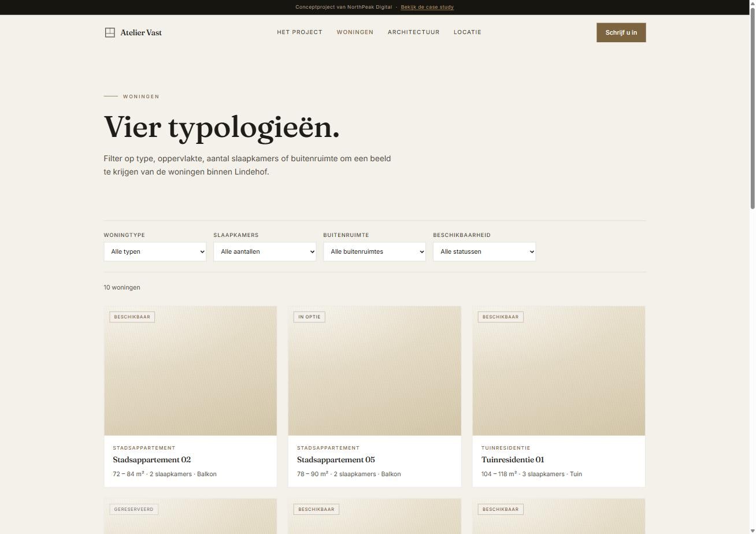Open the Tuinresidentie 01 card image
The image size is (756, 534).
pos(559,371)
